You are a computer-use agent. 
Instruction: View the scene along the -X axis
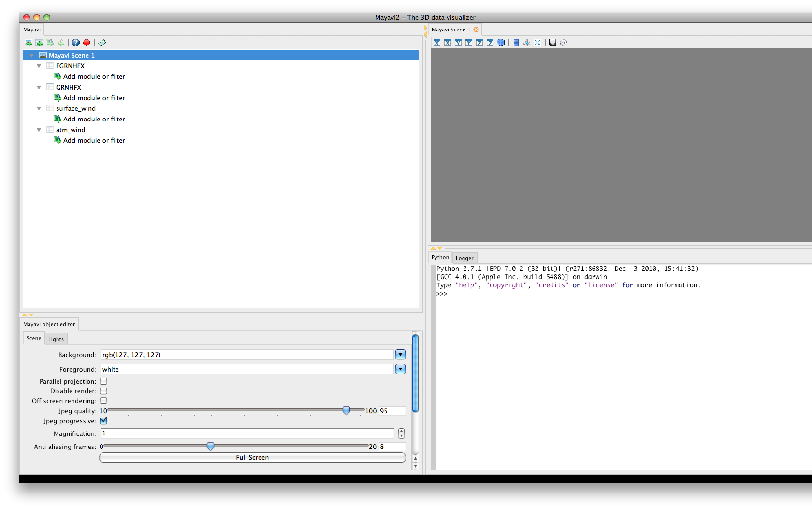pyautogui.click(x=437, y=43)
